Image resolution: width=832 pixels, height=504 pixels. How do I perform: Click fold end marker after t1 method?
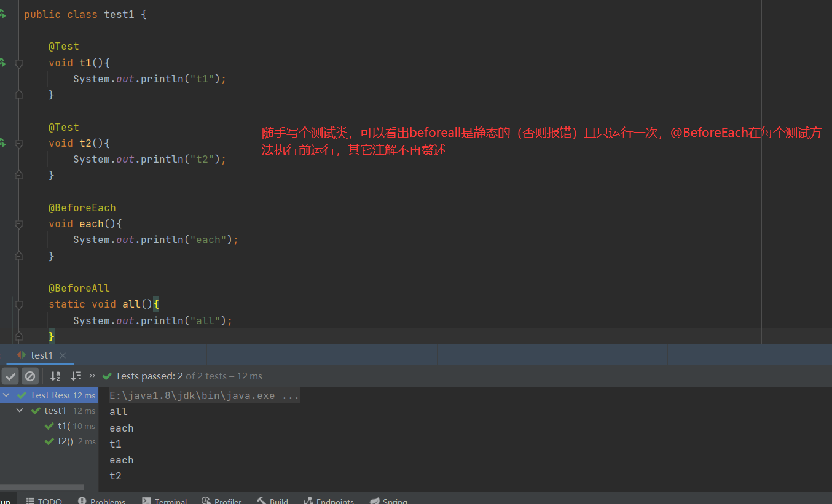coord(18,95)
